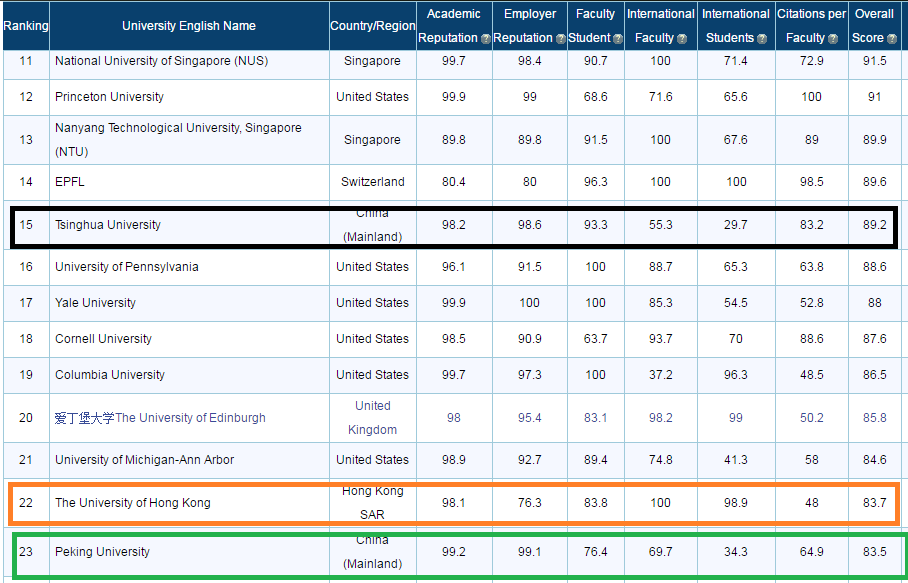The width and height of the screenshot is (908, 583).
Task: Click Singapore in the NUS row
Action: (x=372, y=61)
